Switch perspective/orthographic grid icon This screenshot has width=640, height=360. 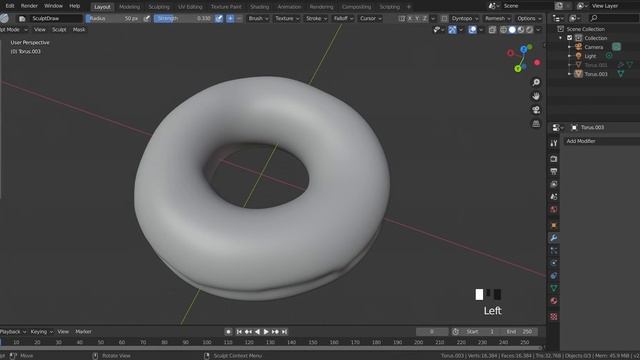click(536, 124)
